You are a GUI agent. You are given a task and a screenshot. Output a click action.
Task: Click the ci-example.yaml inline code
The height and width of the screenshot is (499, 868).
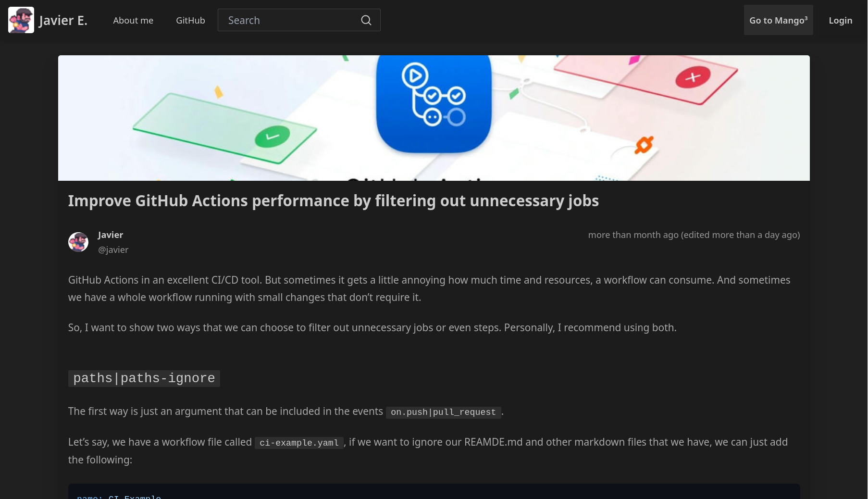click(x=299, y=443)
